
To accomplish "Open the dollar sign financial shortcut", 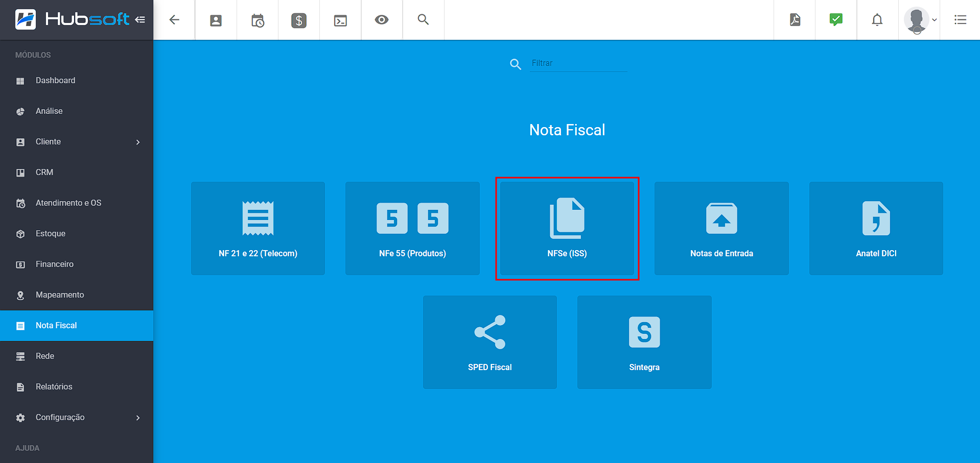I will point(299,20).
